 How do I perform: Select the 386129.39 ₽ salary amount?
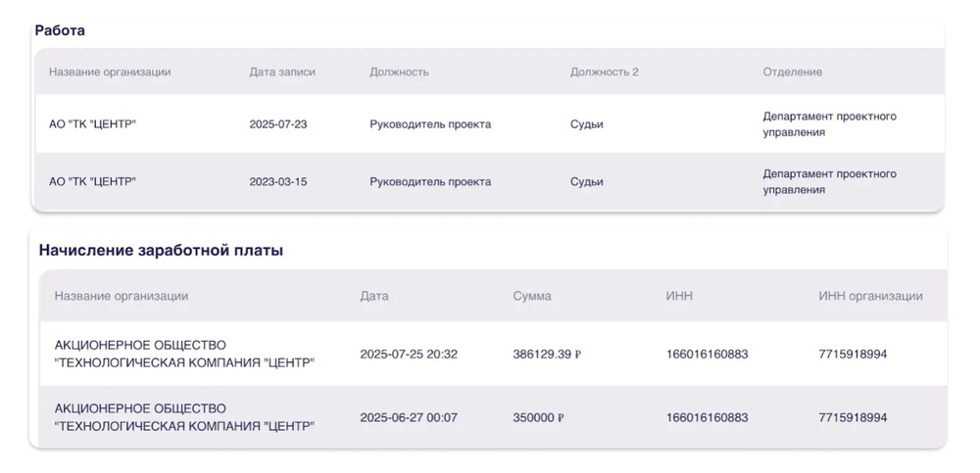tap(547, 355)
